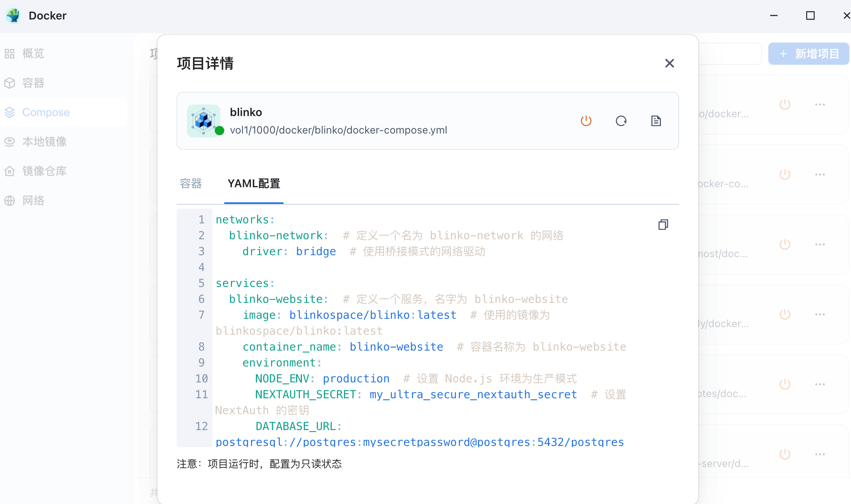
Task: Open 容器 in the sidebar
Action: click(64, 83)
